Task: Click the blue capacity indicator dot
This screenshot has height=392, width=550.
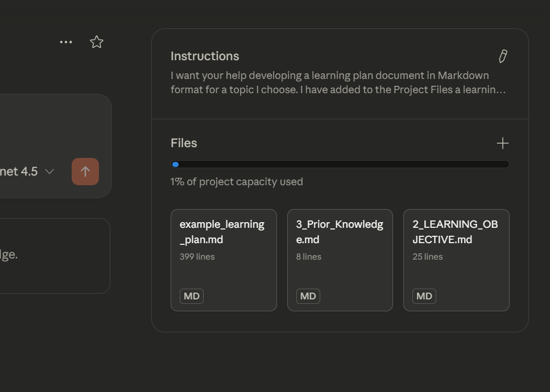Action: pos(175,165)
